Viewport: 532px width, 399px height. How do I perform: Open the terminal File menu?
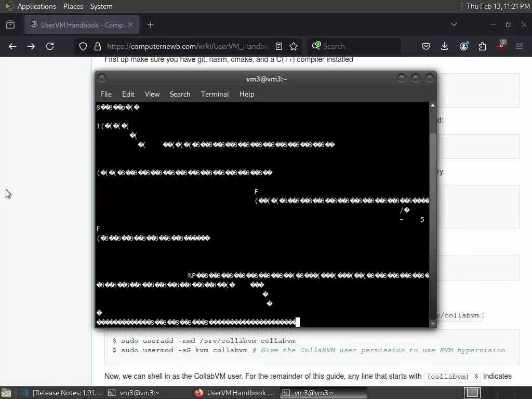(106, 95)
